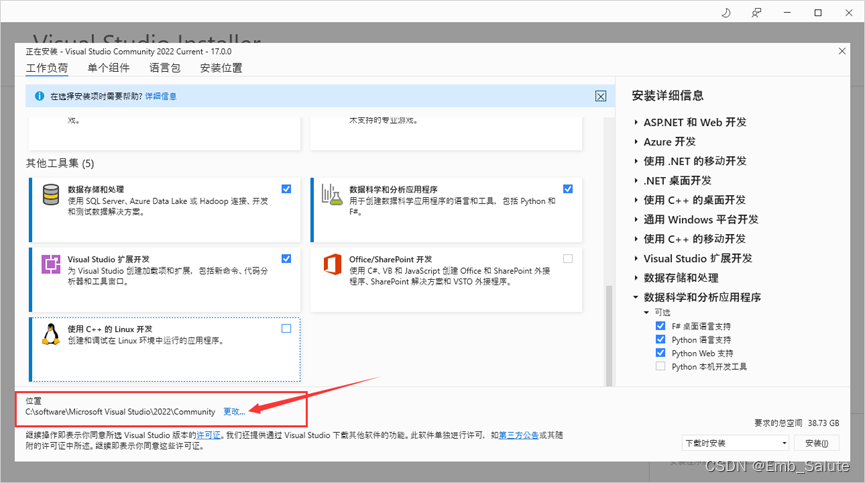Open the 第三方公告 link
The height and width of the screenshot is (483, 865).
click(519, 435)
